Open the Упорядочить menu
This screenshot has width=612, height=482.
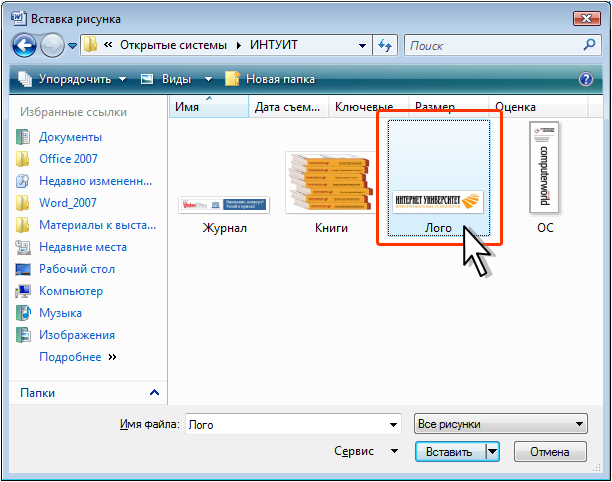click(73, 79)
